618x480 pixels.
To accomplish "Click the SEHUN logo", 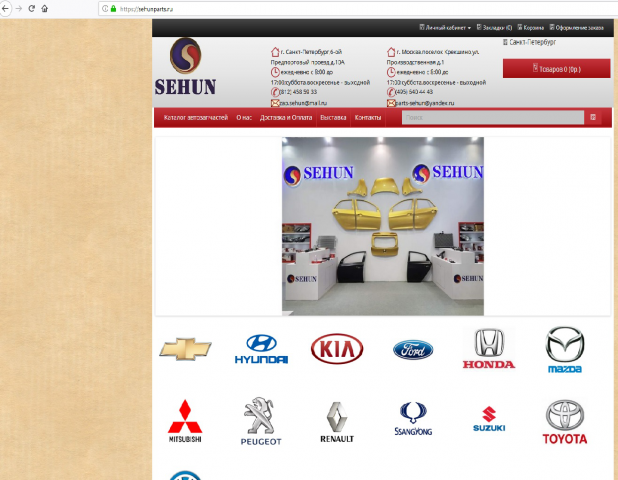I will (185, 67).
